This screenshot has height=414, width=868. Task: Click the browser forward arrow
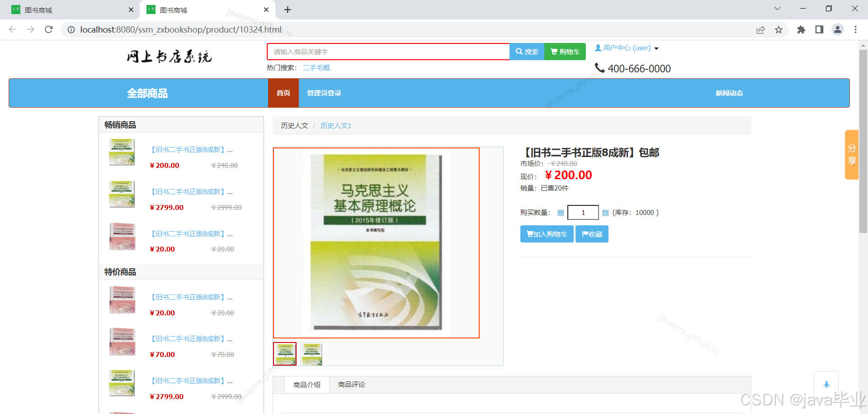pos(30,29)
